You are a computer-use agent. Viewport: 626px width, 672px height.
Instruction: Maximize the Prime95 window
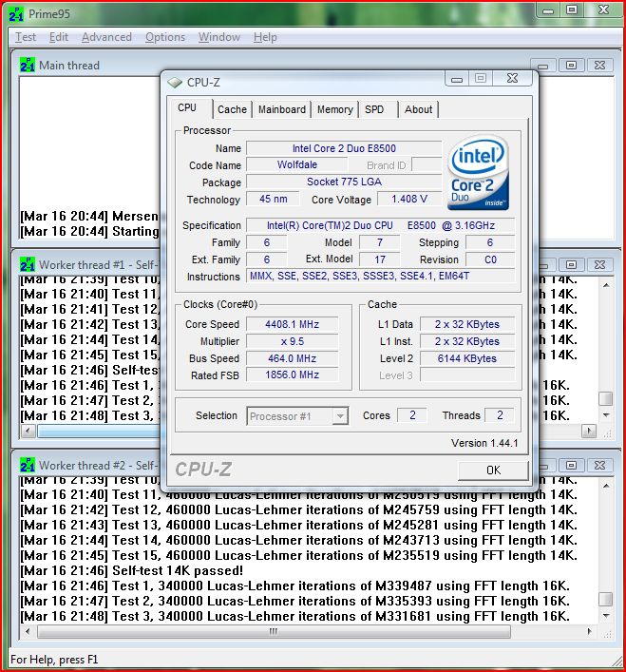coord(572,10)
